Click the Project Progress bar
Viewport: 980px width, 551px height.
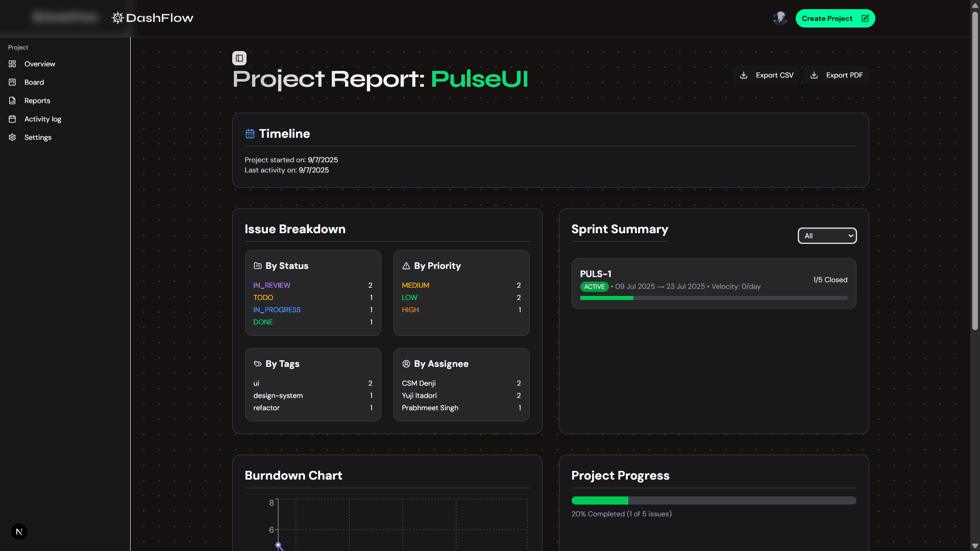point(714,500)
